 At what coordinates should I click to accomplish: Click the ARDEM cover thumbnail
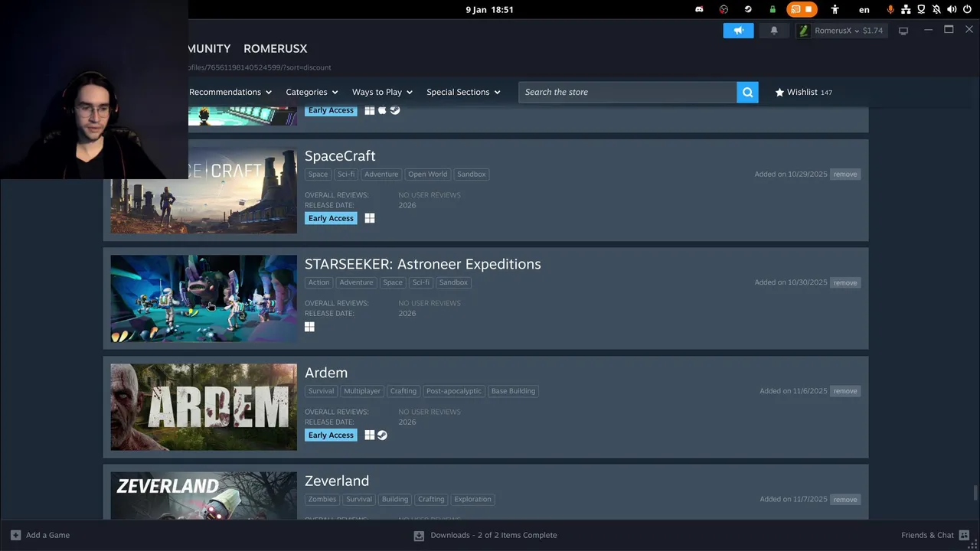tap(204, 407)
